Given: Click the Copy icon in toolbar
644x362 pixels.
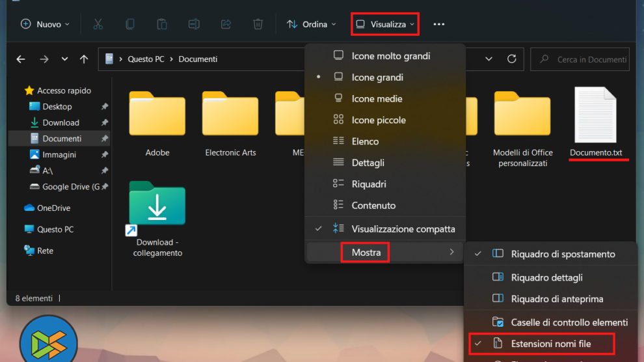Looking at the screenshot, I should point(130,24).
